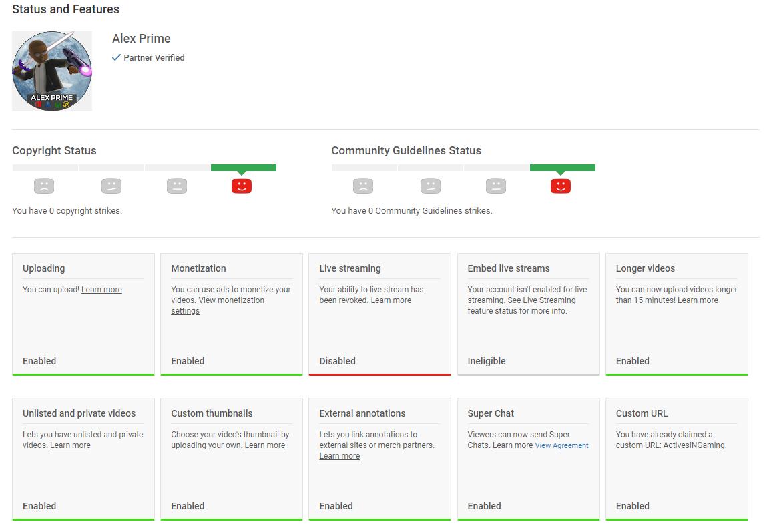Click the Enabled status in Custom URL card

click(632, 506)
